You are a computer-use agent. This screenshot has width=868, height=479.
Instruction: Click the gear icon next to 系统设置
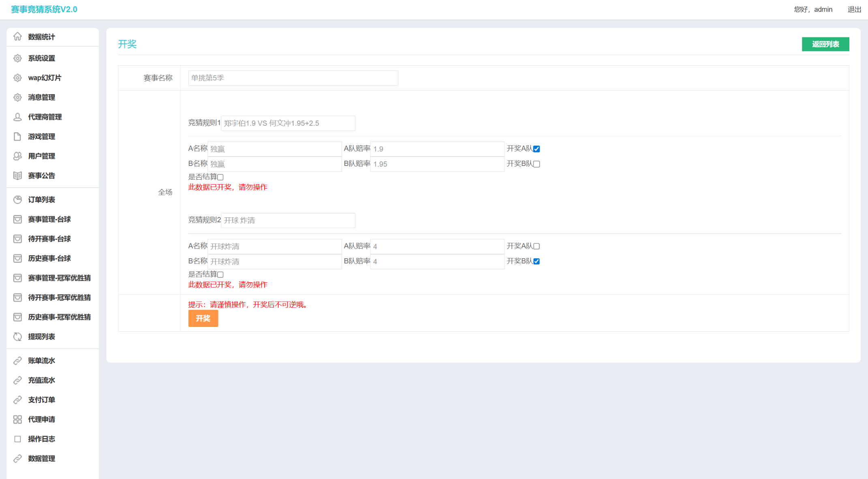(17, 58)
